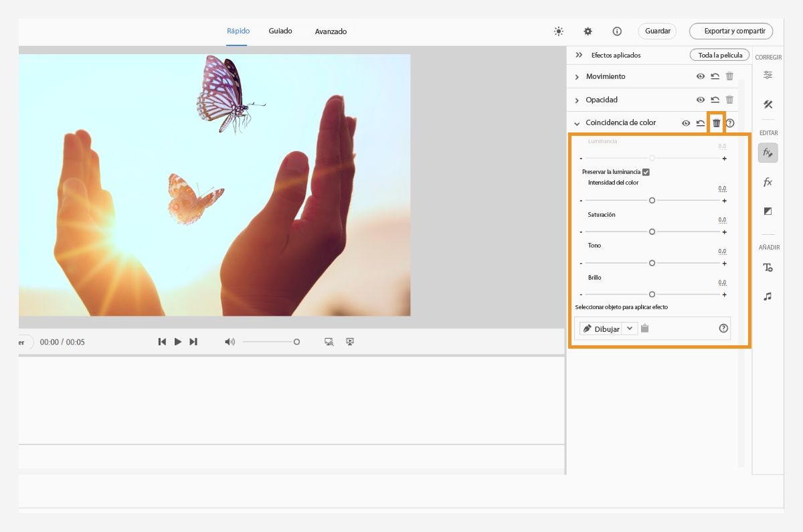803x532 pixels.
Task: Collapse the Coincidencia de color section
Action: pos(577,124)
